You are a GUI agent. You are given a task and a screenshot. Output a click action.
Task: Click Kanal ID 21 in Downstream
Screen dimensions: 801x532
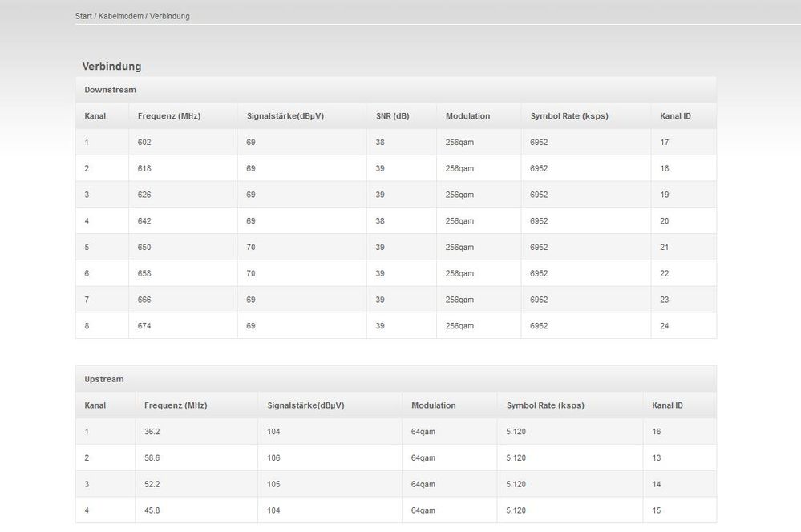point(664,247)
